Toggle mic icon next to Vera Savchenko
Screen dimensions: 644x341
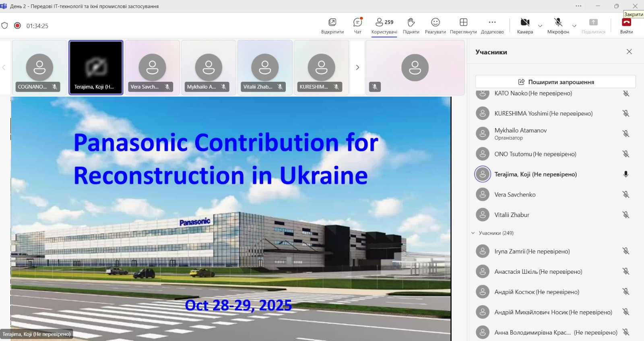tap(626, 194)
